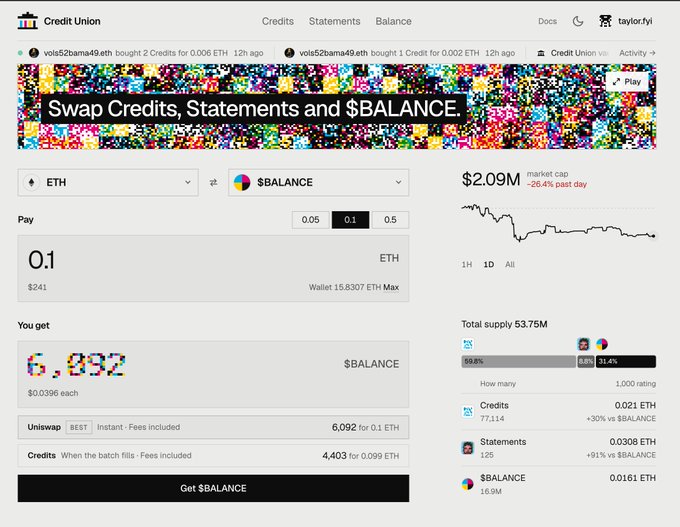Click the $2.09M market cap value
Image resolution: width=680 pixels, height=527 pixels.
490,179
